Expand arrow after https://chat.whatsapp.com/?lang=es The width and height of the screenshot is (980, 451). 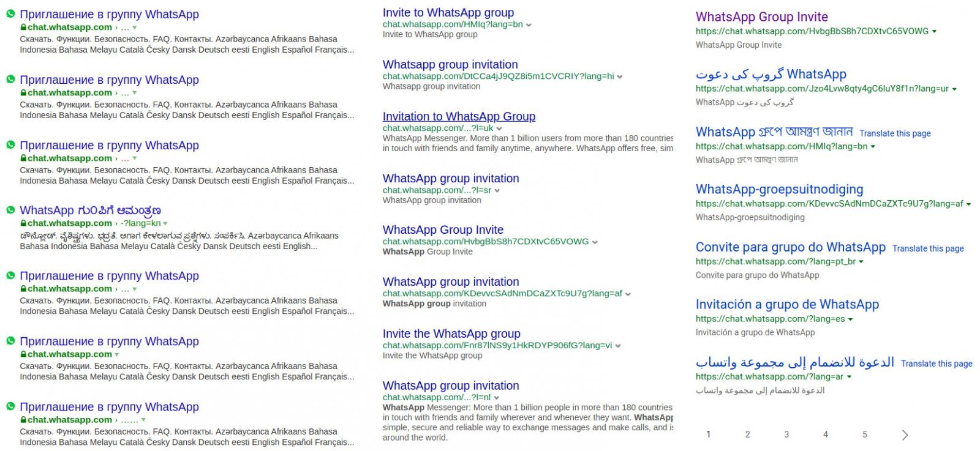(850, 319)
